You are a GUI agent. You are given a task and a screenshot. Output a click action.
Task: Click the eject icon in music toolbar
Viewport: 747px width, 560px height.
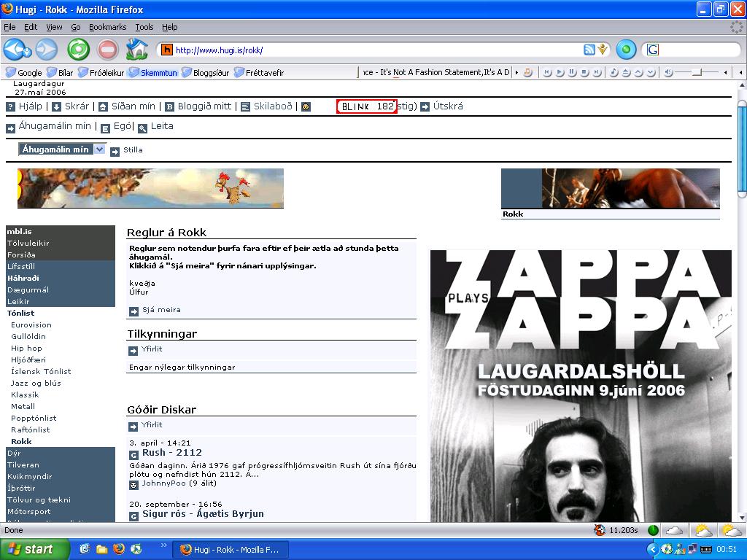point(627,72)
